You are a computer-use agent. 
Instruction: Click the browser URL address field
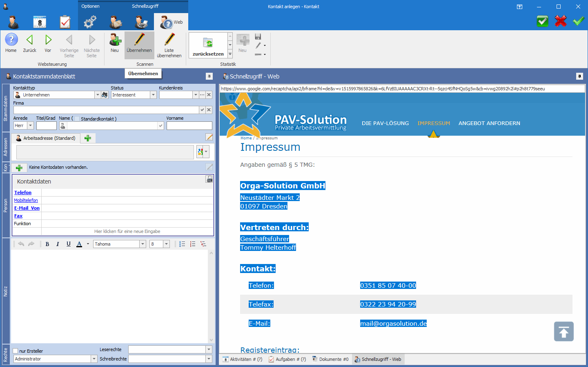[402, 89]
